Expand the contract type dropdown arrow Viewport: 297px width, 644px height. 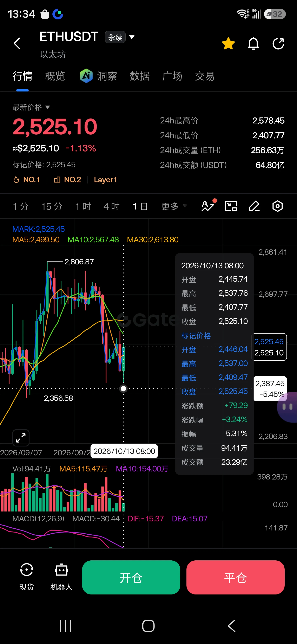[x=132, y=37]
